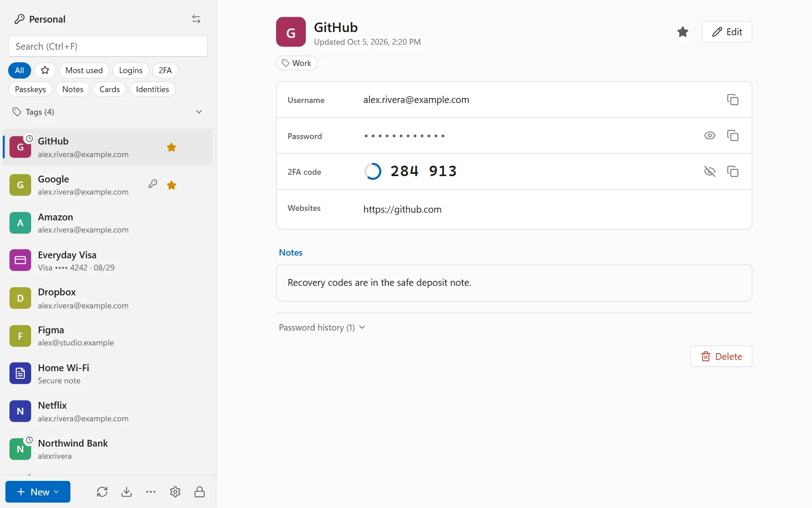Unstar GitHub in the item list
Screen dimensions: 812x508
[171, 147]
